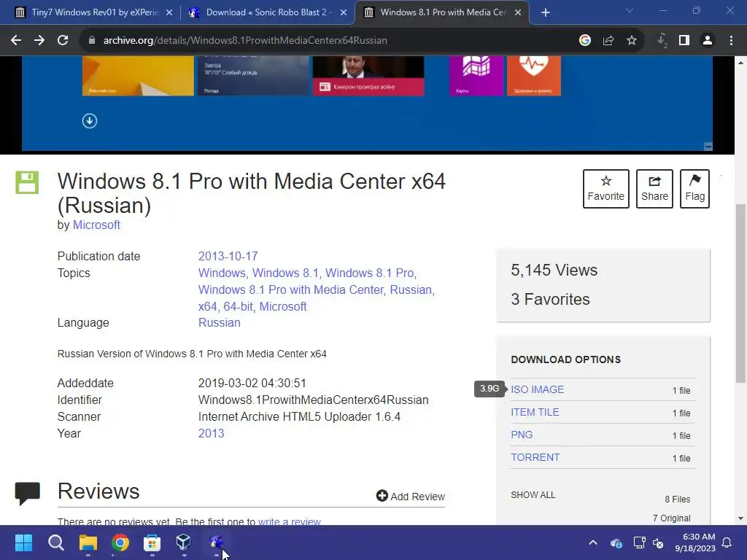Select the Windows 8.1 Pro with Media Center tab
The image size is (747, 560).
tap(441, 12)
